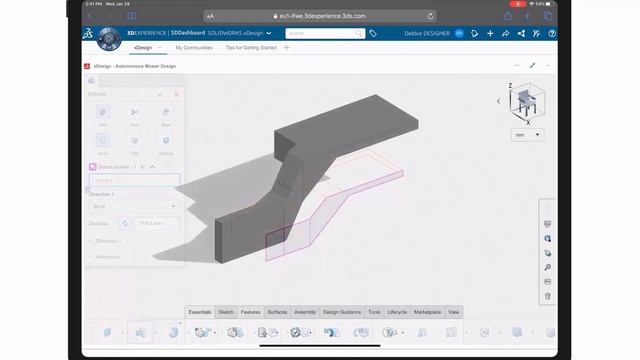
Task: Reverse the extrude direction
Action: tap(125, 223)
